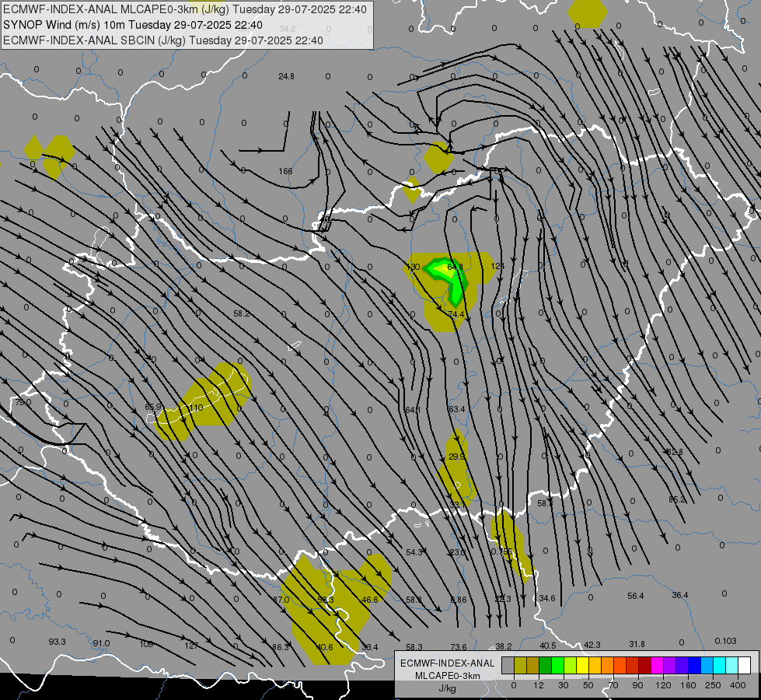This screenshot has width=761, height=700.
Task: Click the map value 85.2
Action: point(676,499)
